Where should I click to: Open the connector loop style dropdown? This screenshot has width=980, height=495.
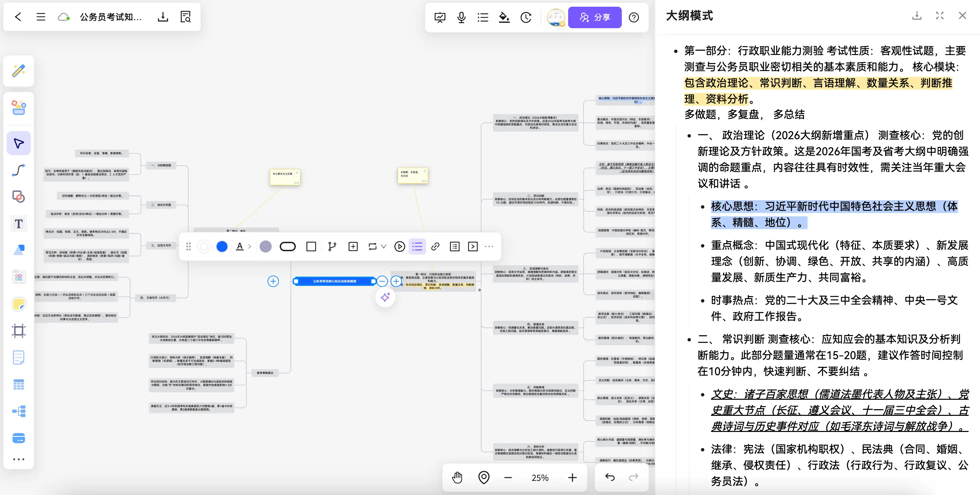pyautogui.click(x=385, y=246)
